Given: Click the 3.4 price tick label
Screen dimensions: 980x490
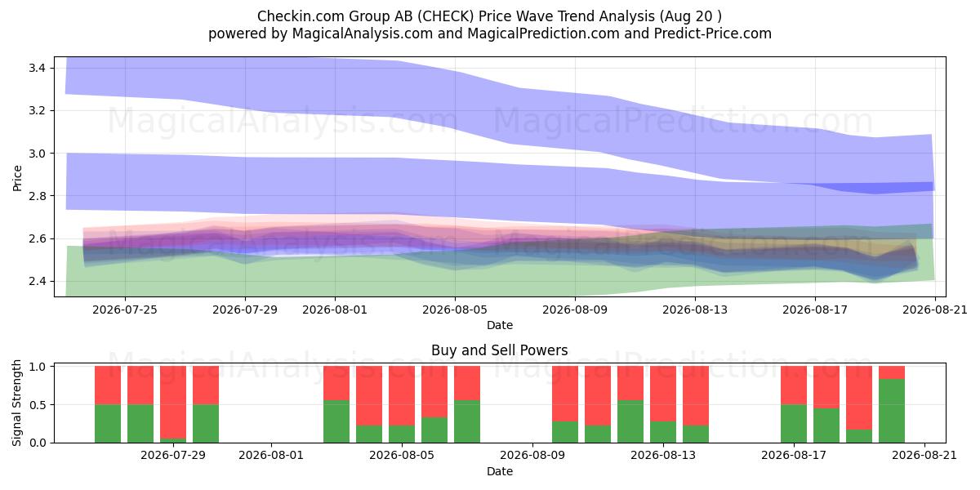Looking at the screenshot, I should point(39,68).
